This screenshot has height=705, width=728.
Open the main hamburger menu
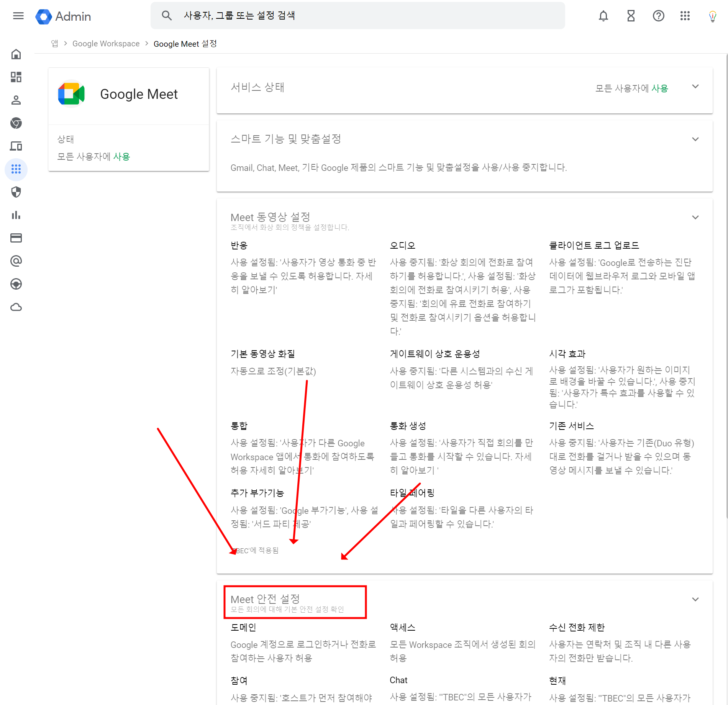click(18, 16)
